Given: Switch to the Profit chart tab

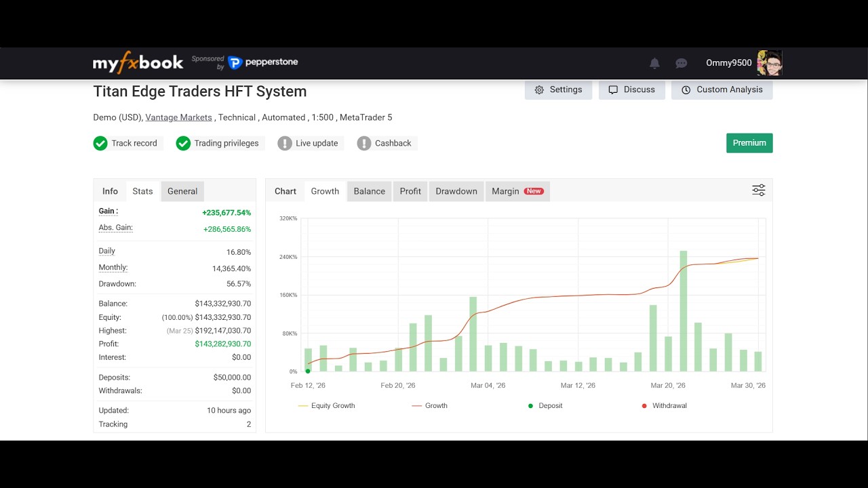Looking at the screenshot, I should tap(410, 191).
